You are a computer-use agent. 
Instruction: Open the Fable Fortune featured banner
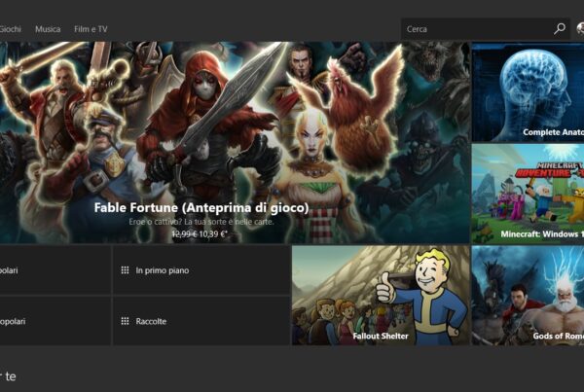coord(234,126)
